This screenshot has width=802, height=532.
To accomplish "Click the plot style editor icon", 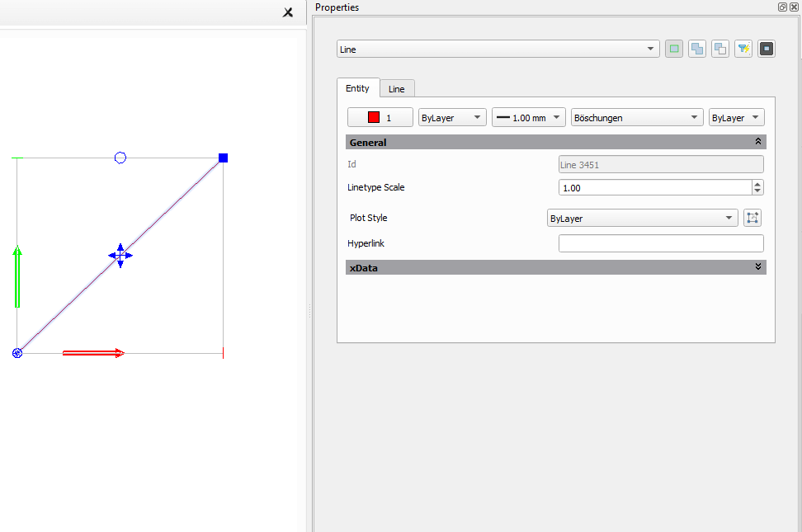I will click(752, 218).
